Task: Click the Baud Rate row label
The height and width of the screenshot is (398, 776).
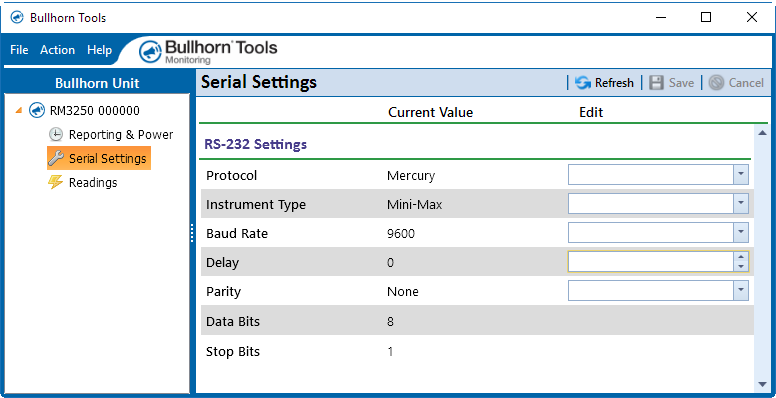Action: [237, 234]
